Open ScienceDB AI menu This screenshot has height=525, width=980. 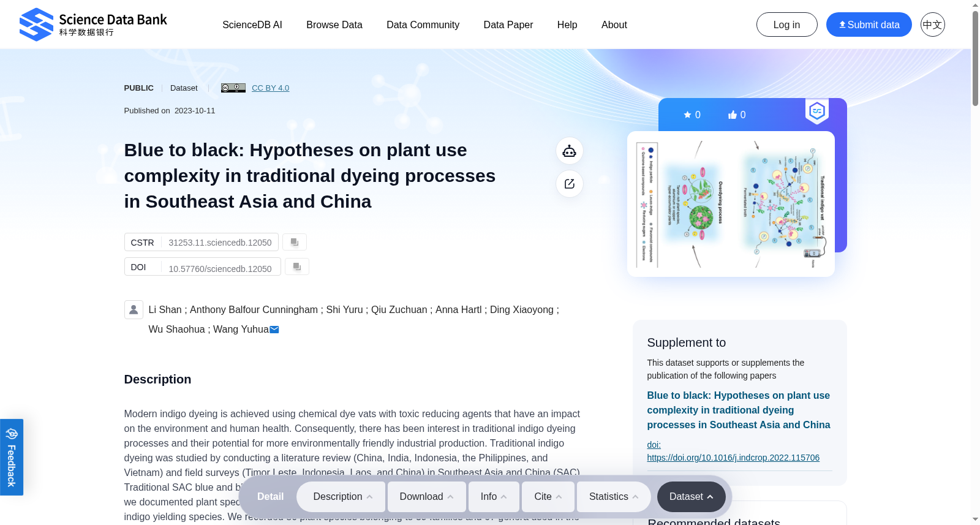(252, 25)
